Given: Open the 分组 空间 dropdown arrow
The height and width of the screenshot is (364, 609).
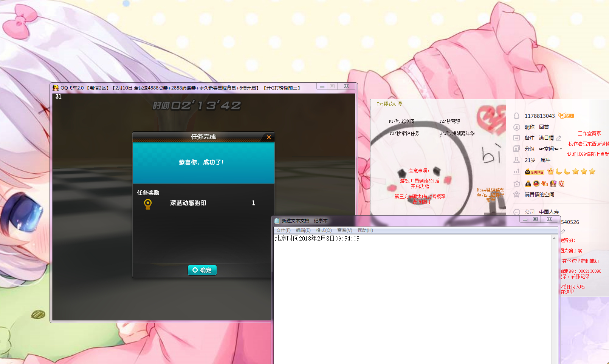Looking at the screenshot, I should [561, 149].
